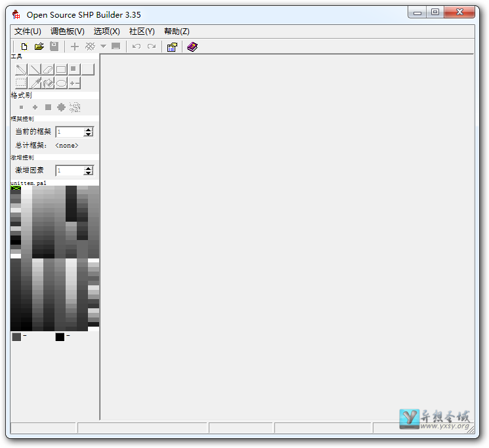Choose the Eraser tool
The image size is (489, 448).
point(48,70)
